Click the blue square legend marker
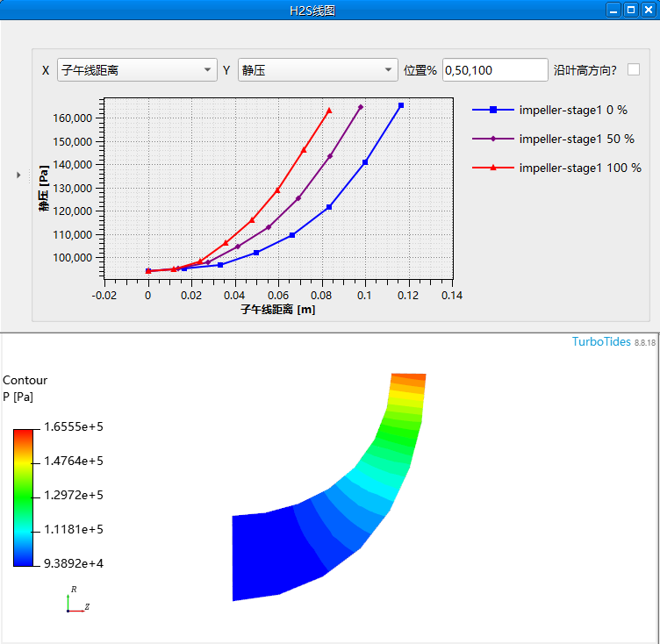This screenshot has height=644, width=660. tap(493, 110)
